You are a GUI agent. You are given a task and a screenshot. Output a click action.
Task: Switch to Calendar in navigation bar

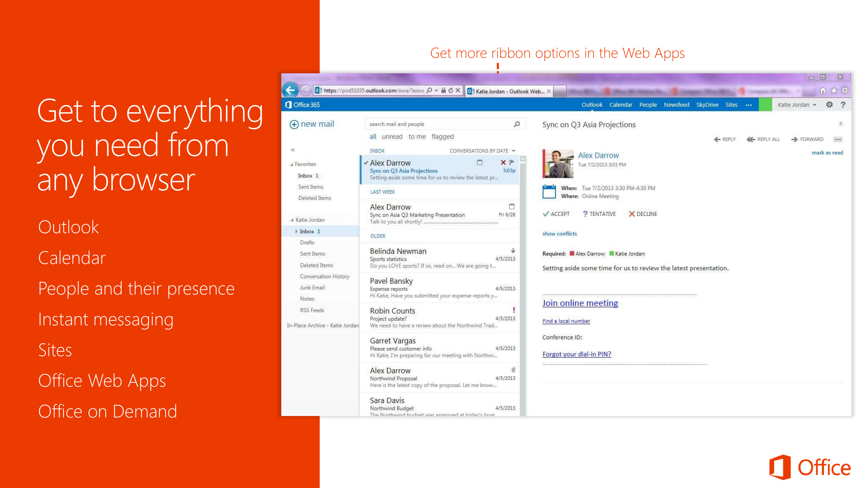click(x=621, y=105)
